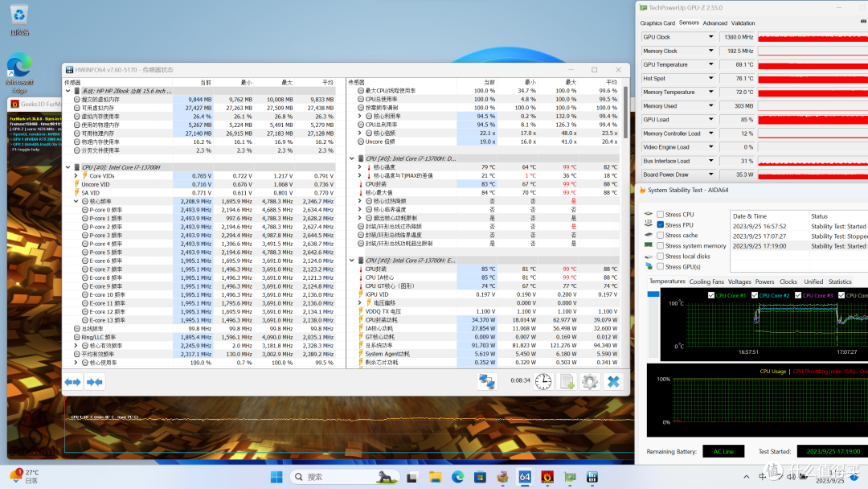This screenshot has width=868, height=489.
Task: Toggle CPU Core #3 graph checkbox
Action: (x=798, y=295)
